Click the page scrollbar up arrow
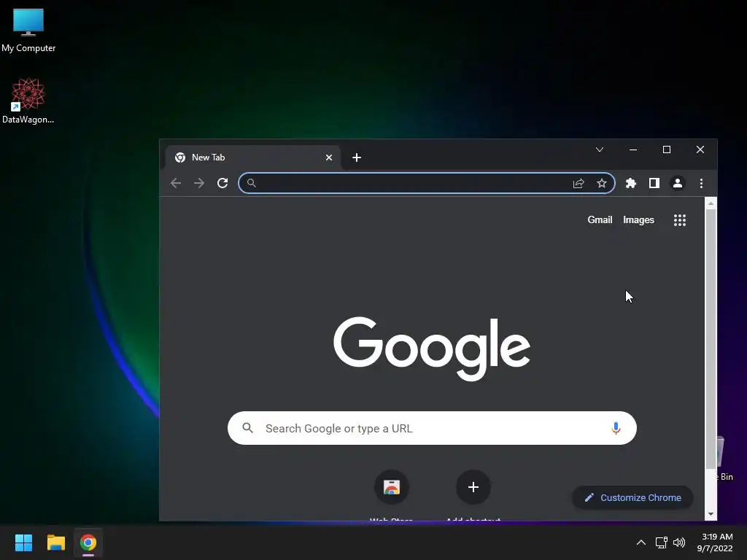Viewport: 747px width, 560px height. point(711,203)
